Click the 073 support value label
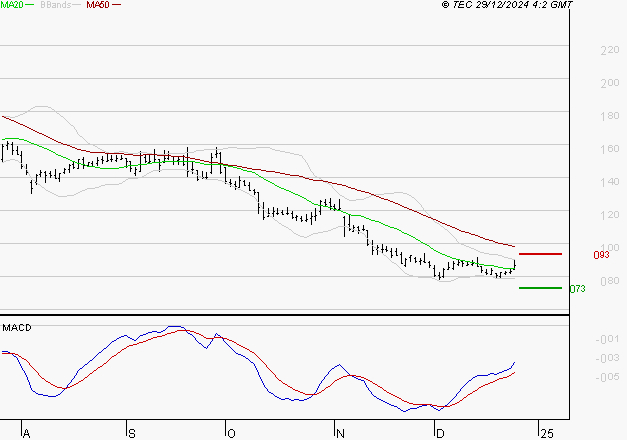The height and width of the screenshot is (440, 627). [x=576, y=288]
